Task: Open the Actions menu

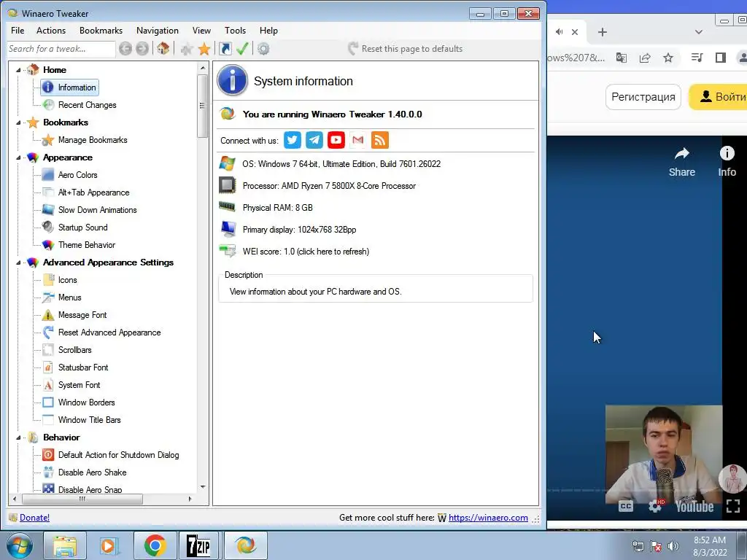Action: 51,31
